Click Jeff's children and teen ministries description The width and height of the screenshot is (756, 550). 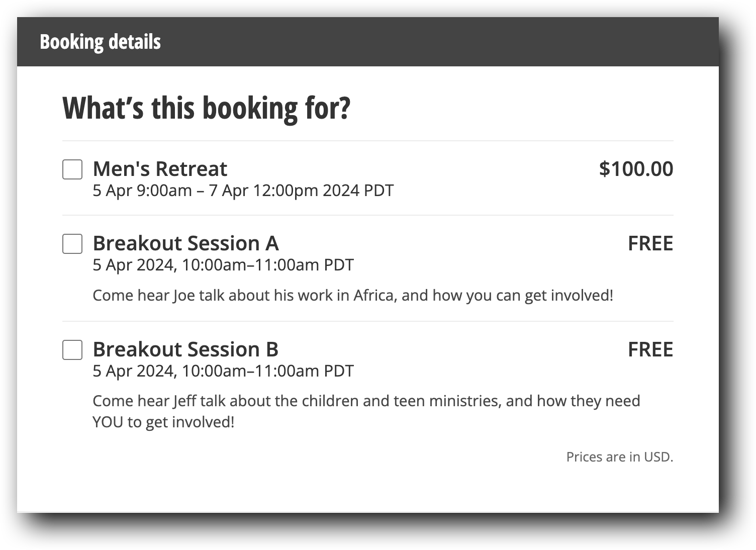pos(366,401)
